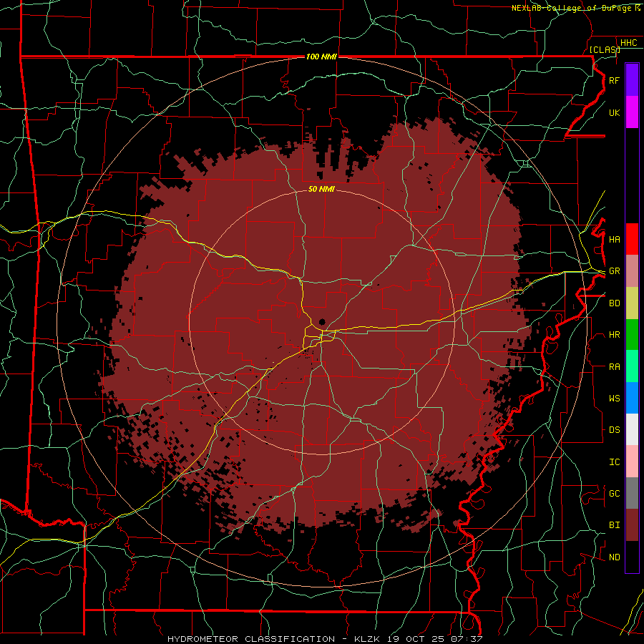The width and height of the screenshot is (644, 644).
Task: Click the WS legend label text
Action: pyautogui.click(x=614, y=399)
